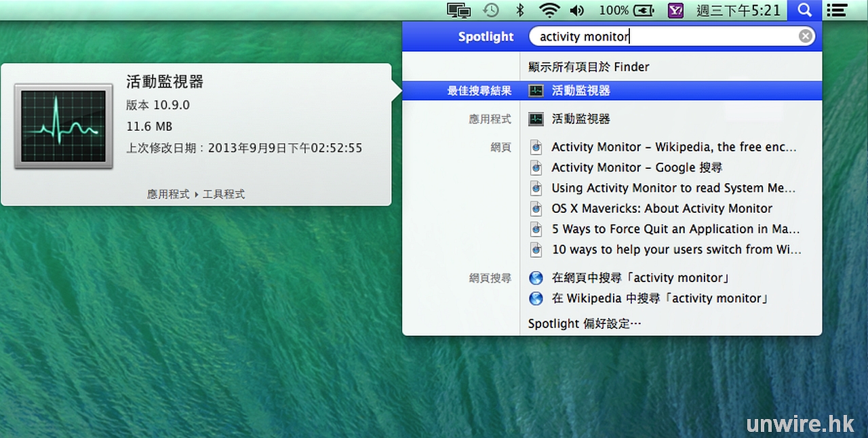The height and width of the screenshot is (438, 868).
Task: Open the display mirroring menu icon
Action: coord(459,10)
